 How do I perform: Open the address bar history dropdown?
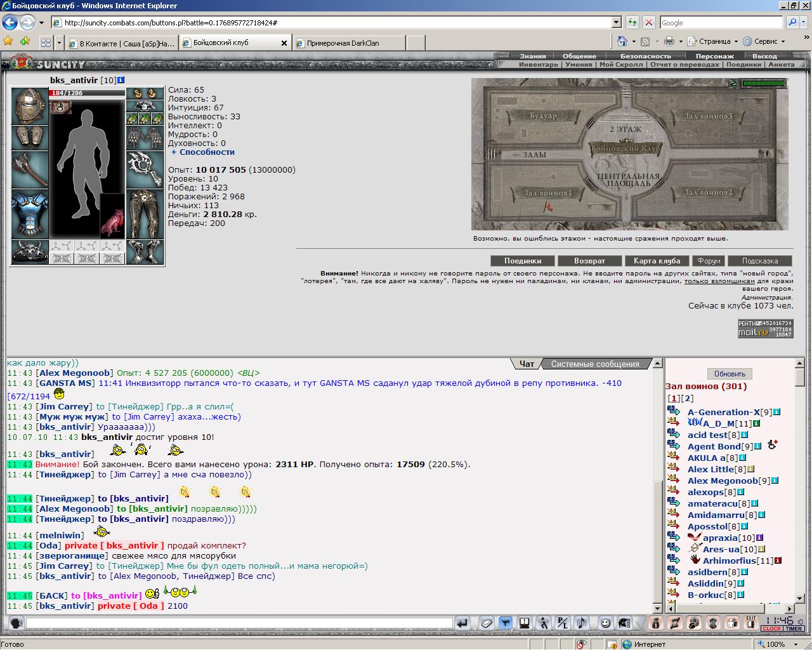pyautogui.click(x=616, y=22)
